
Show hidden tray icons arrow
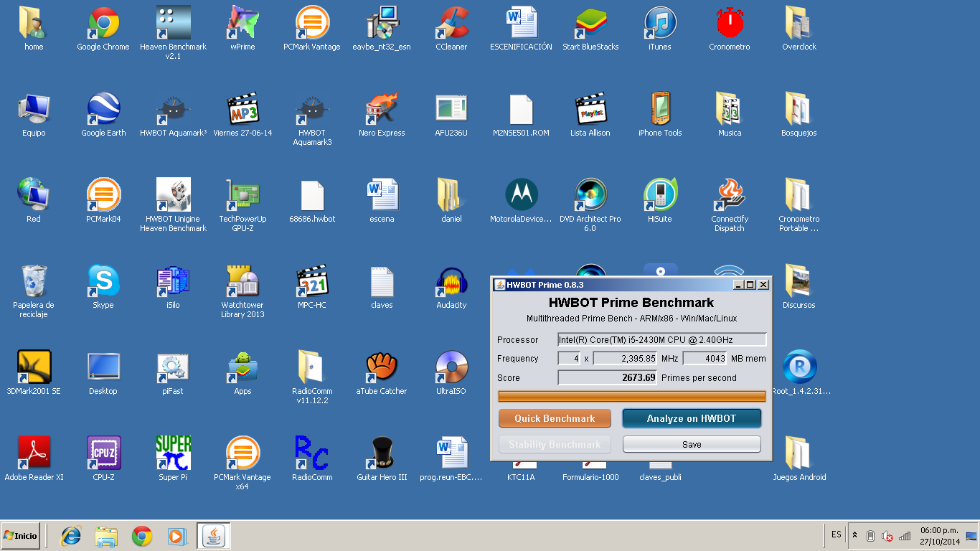click(x=854, y=535)
